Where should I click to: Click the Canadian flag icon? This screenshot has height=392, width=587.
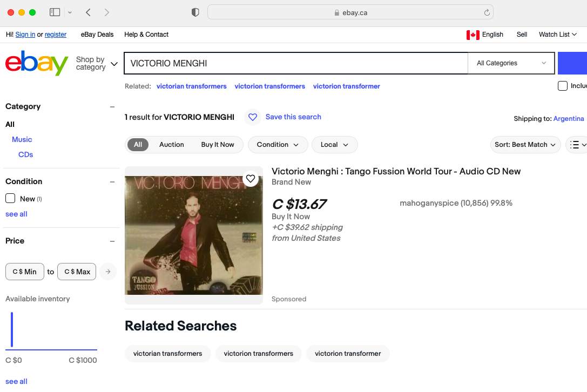click(473, 35)
